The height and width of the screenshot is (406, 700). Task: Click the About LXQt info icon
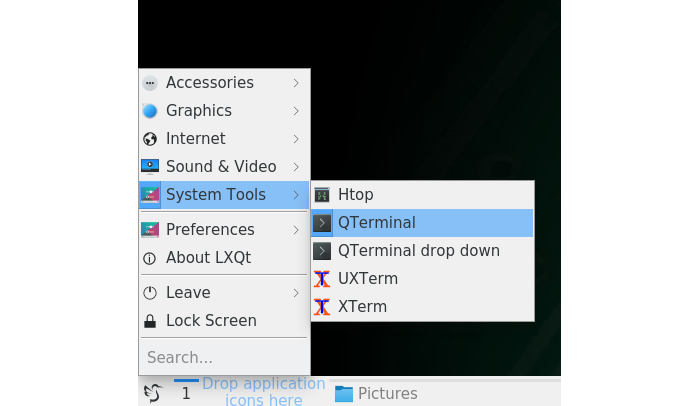pyautogui.click(x=150, y=258)
